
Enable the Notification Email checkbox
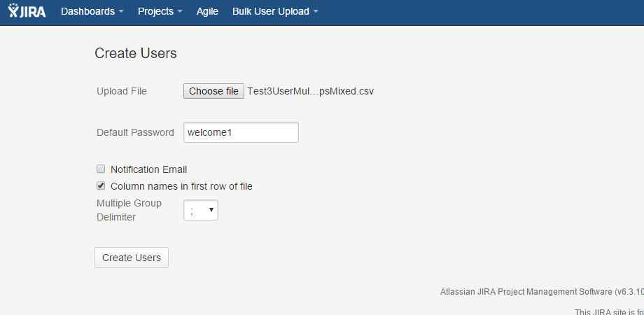pyautogui.click(x=101, y=169)
